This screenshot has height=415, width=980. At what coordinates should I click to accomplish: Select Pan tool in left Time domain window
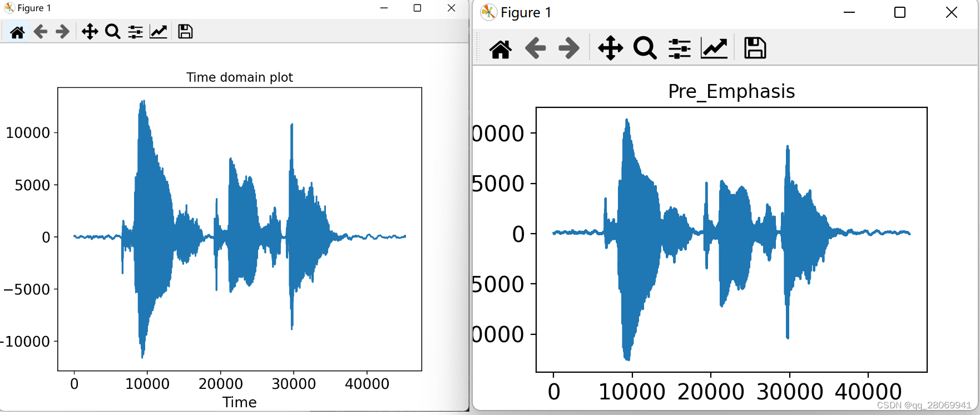(x=90, y=32)
